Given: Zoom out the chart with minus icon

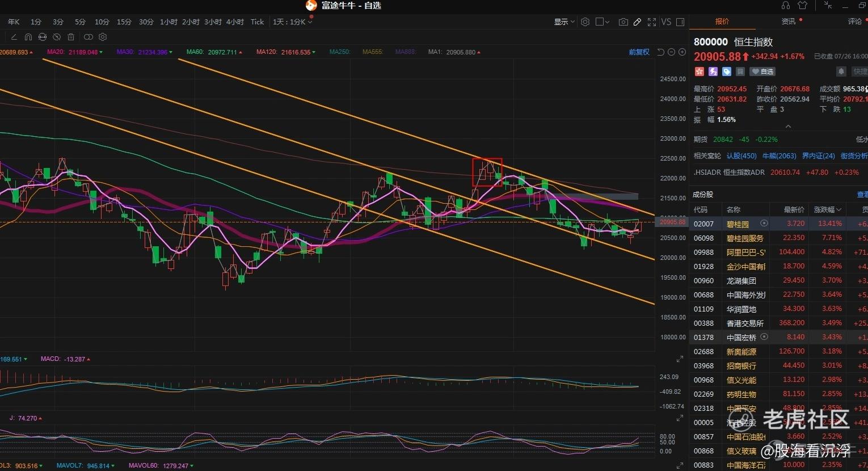Looking at the screenshot, I should pos(672,52).
